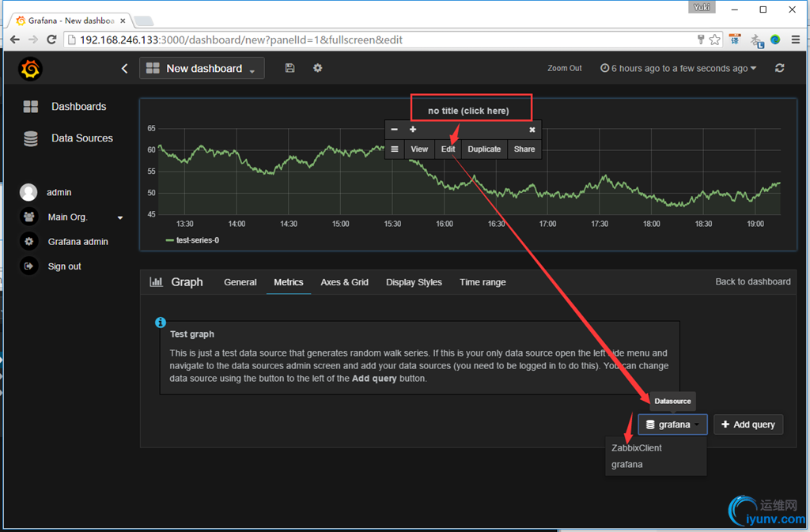Click the blue info icon beside Test graph

pos(161,323)
